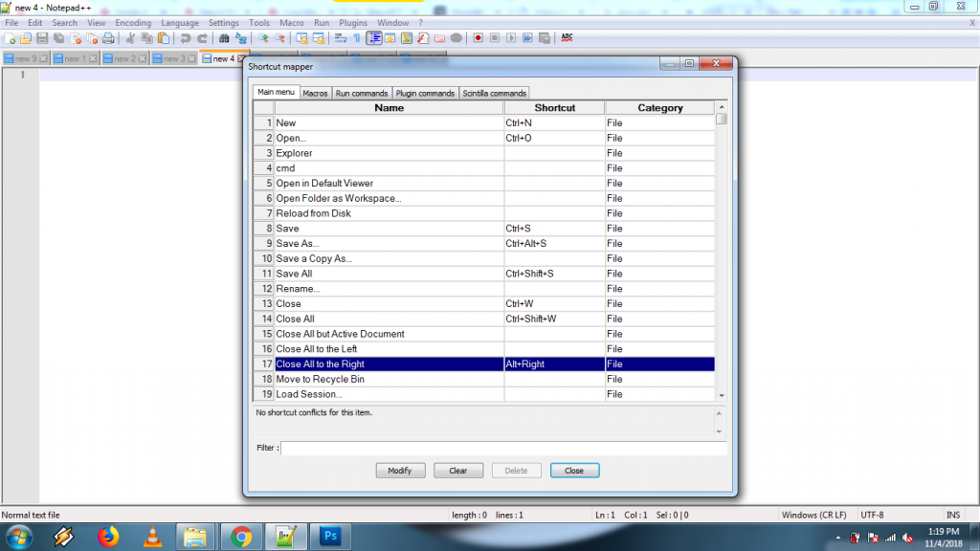
Task: Click the Synchronize horizontal scrolling icon
Action: click(318, 38)
